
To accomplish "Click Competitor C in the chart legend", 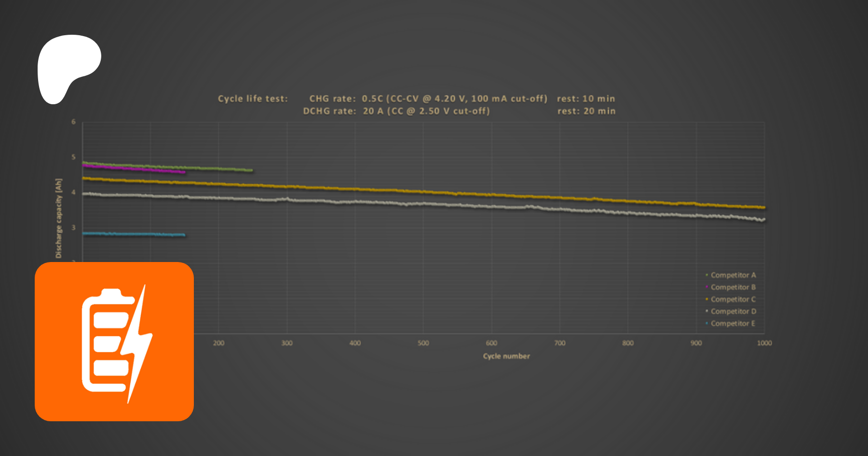I will click(x=732, y=299).
